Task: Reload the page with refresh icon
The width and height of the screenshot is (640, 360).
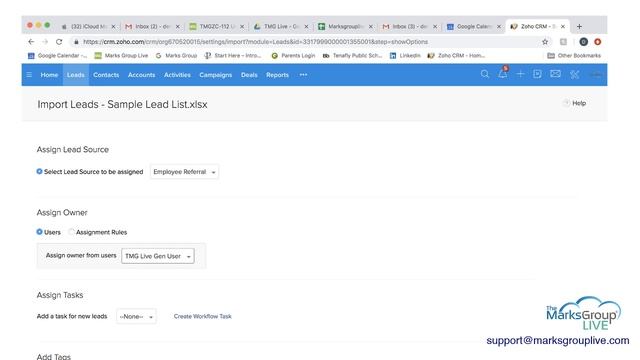Action: click(59, 42)
